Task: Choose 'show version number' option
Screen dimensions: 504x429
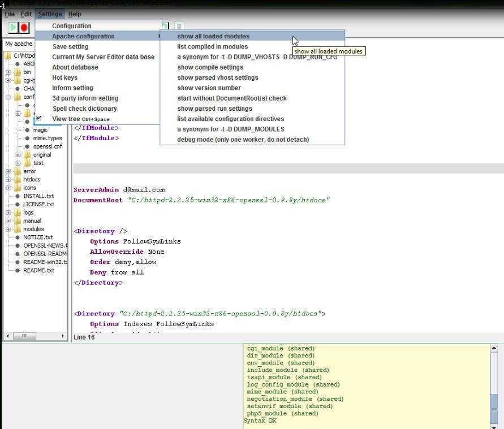Action: pyautogui.click(x=209, y=88)
